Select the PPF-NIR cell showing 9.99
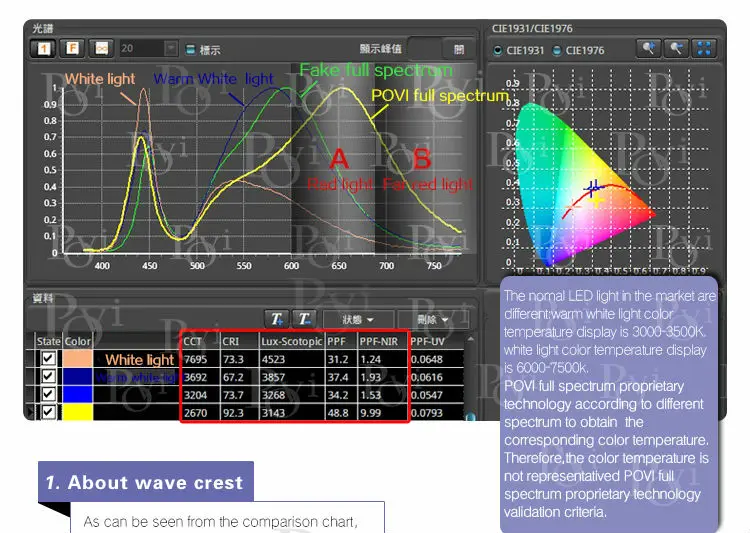This screenshot has height=533, width=750. tap(383, 412)
